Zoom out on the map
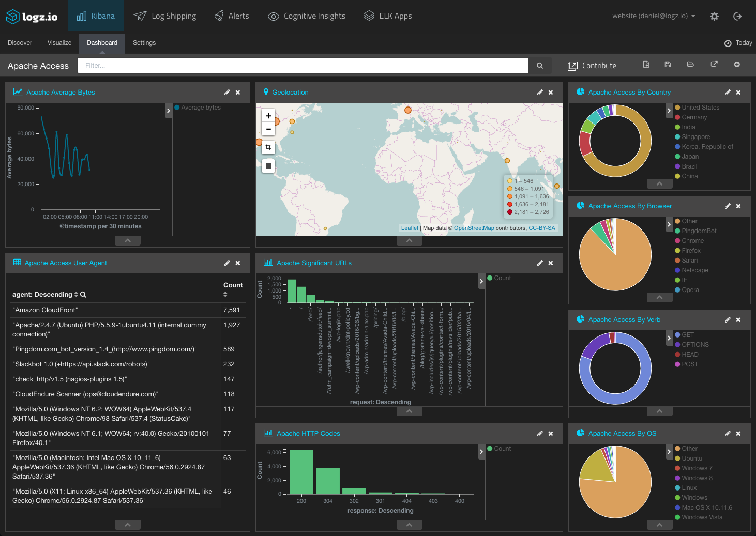756x536 pixels. point(268,129)
